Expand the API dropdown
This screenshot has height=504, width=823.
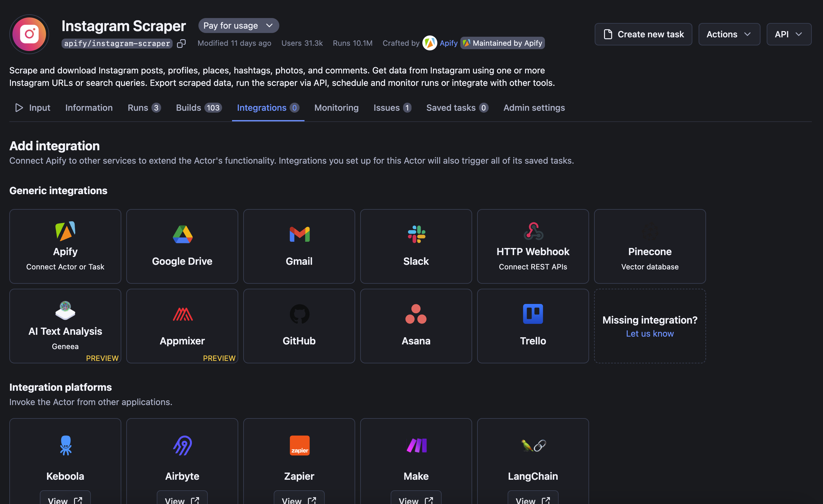point(788,34)
